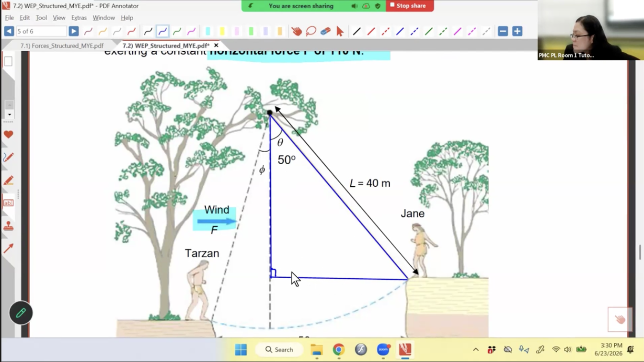
Task: Open Zoom from the taskbar
Action: point(383,350)
